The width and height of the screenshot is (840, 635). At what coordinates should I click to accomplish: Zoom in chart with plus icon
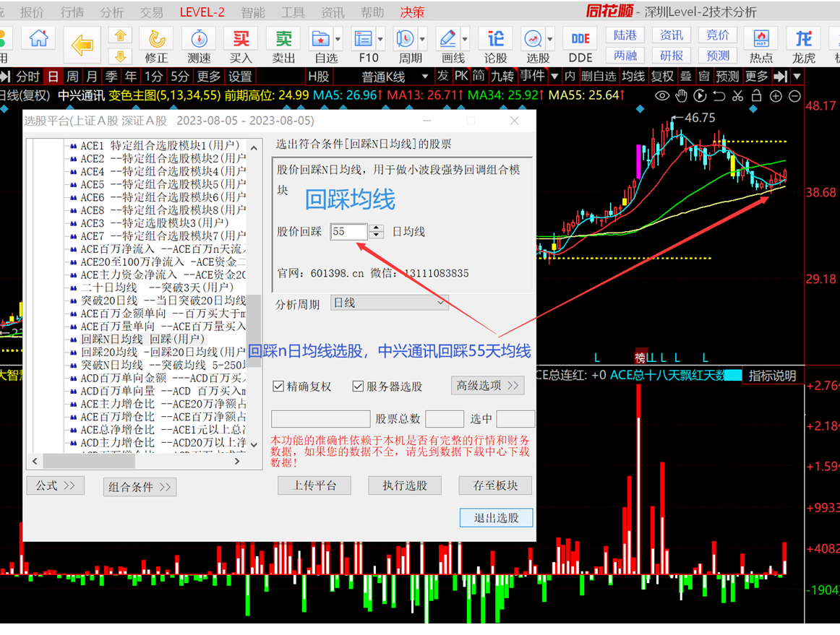(776, 96)
